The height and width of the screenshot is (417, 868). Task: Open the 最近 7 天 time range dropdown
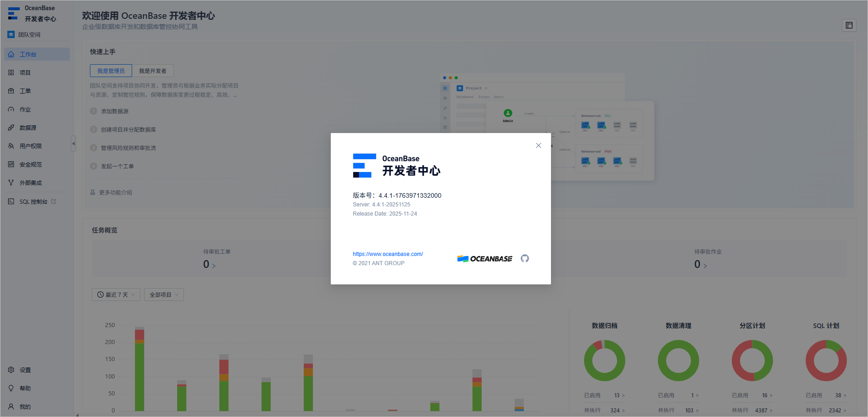tap(116, 295)
